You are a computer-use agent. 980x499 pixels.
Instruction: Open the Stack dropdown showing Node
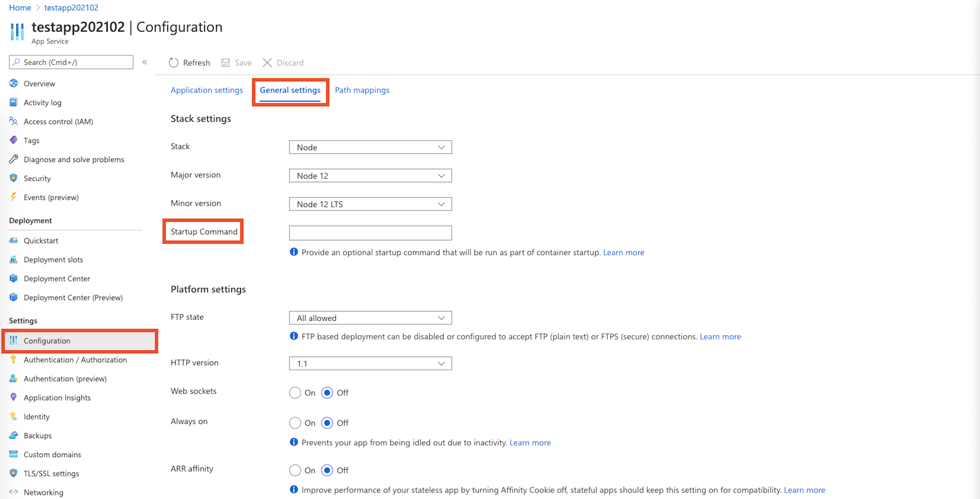point(370,147)
